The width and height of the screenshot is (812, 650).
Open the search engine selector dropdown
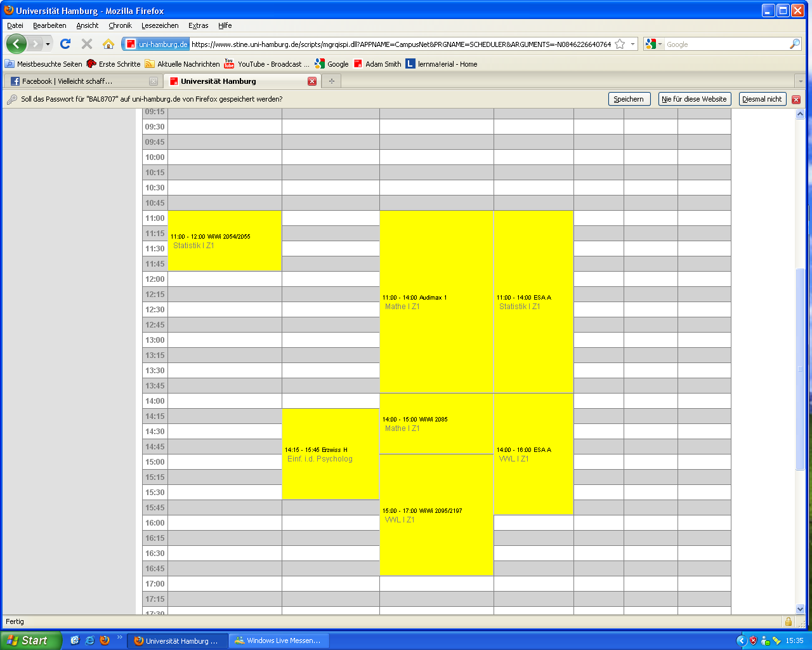point(653,44)
